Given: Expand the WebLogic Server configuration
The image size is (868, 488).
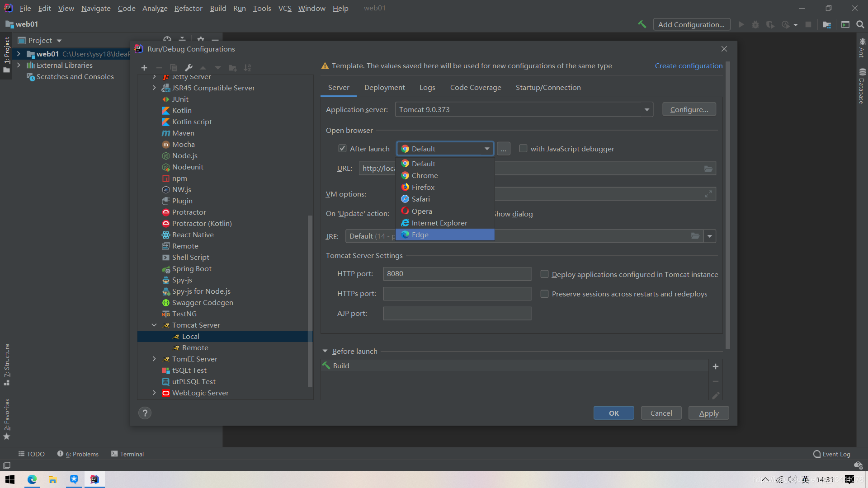Looking at the screenshot, I should pyautogui.click(x=154, y=393).
